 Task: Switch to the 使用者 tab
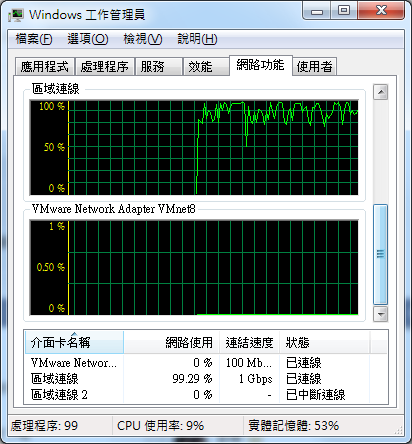pos(314,66)
